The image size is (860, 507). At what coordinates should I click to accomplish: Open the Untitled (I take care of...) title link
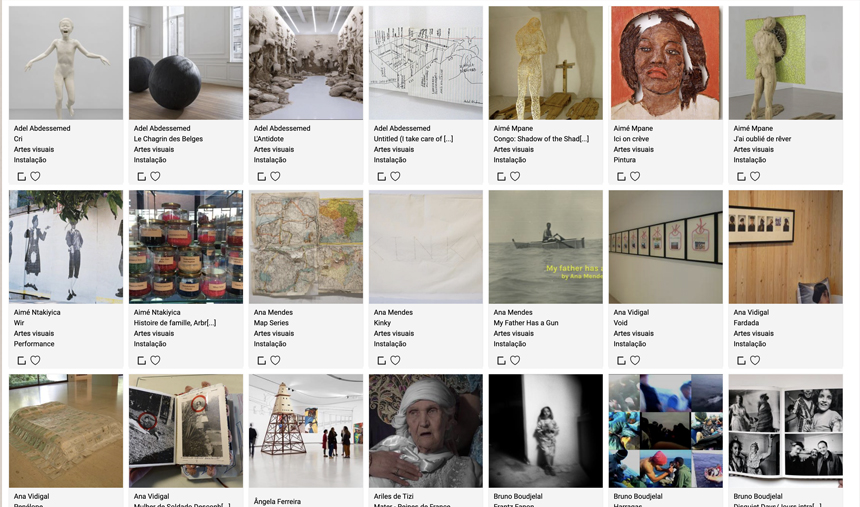click(x=414, y=139)
